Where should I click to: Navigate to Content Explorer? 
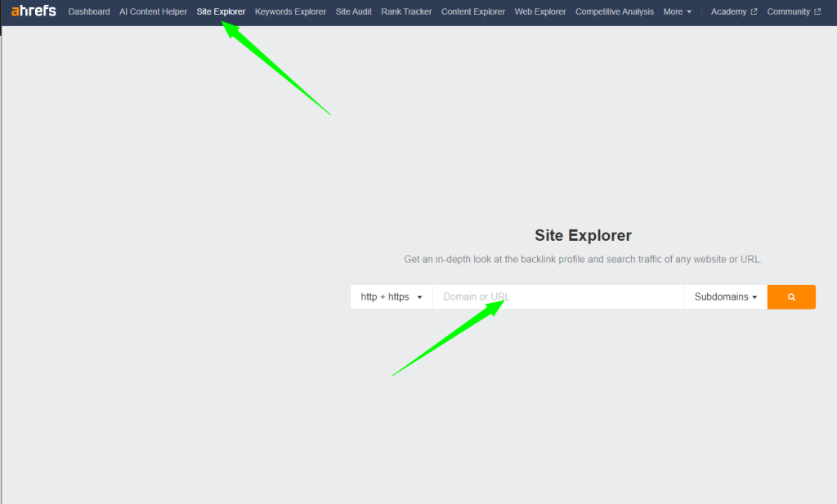click(x=473, y=12)
